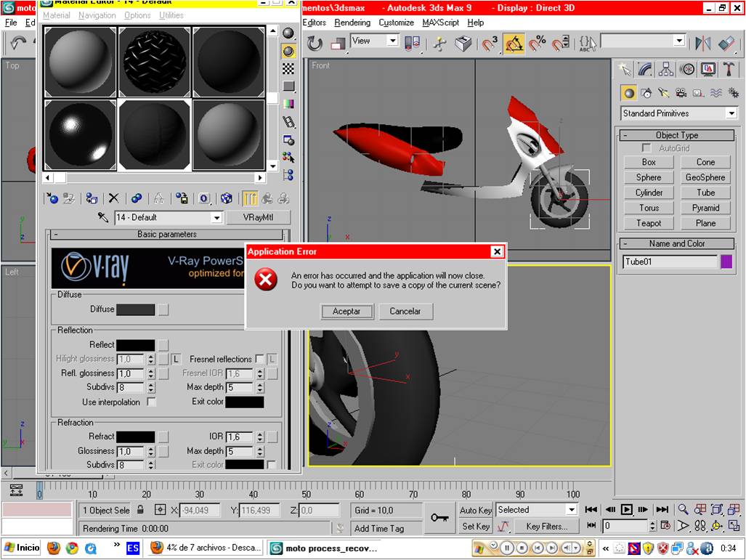Click Assign Material to Selection icon
The image size is (746, 560).
click(x=92, y=198)
